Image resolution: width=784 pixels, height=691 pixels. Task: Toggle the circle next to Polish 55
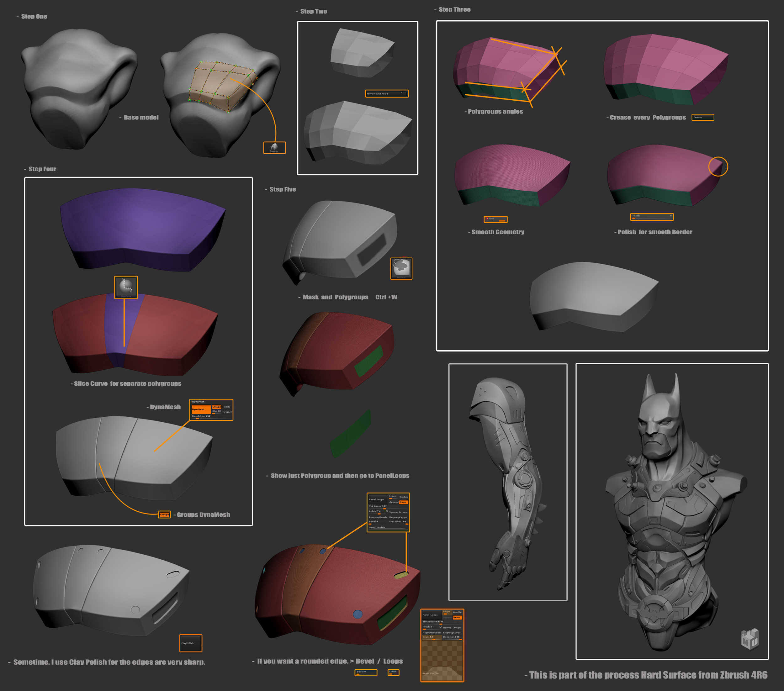(387, 512)
